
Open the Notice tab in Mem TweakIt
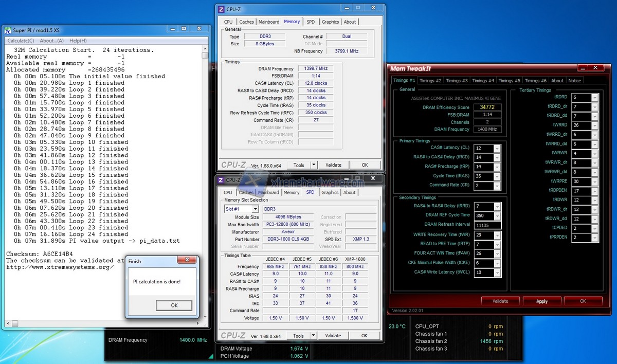click(574, 81)
